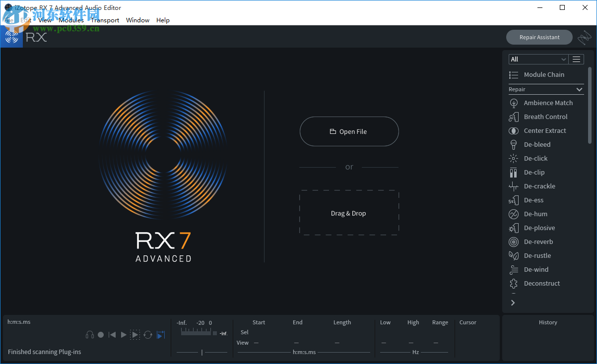Select the Center Extract module icon
This screenshot has width=597, height=364.
pos(514,131)
